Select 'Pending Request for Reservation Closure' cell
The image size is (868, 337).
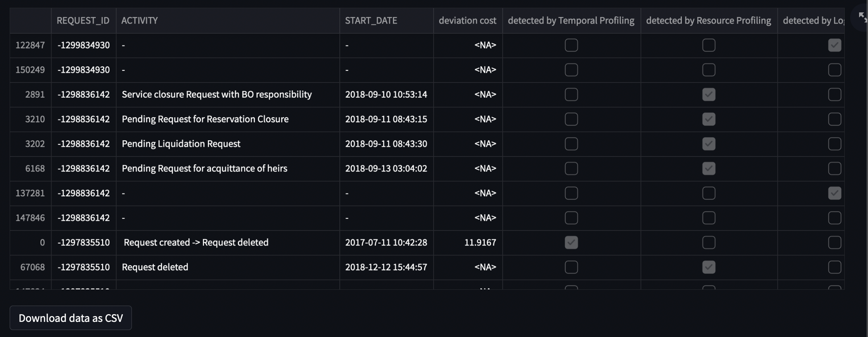[228, 119]
